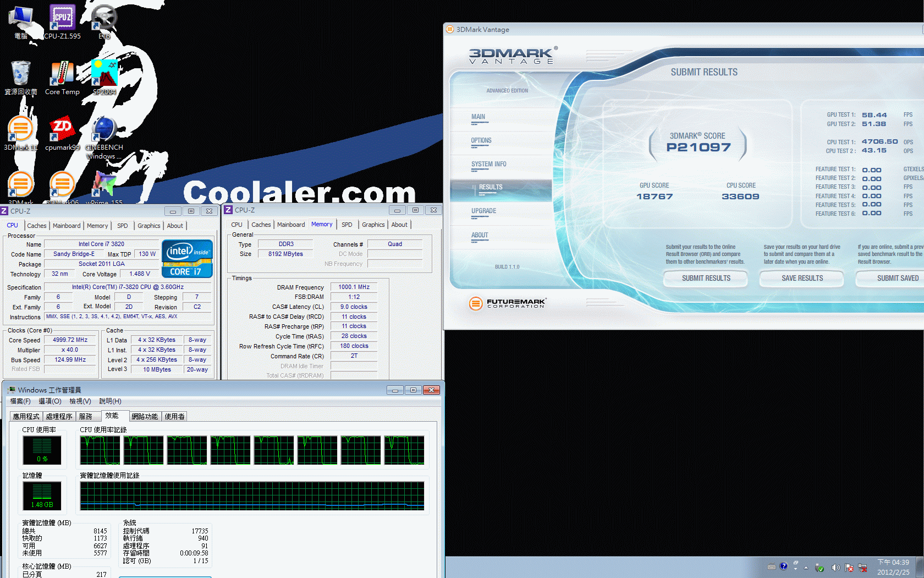Switch to 使用者 tab in Task Manager

point(175,416)
